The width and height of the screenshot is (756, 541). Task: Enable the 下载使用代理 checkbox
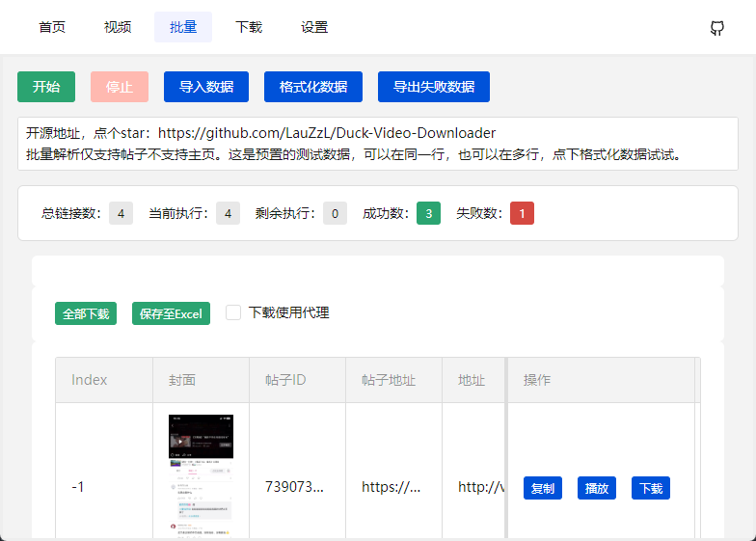233,312
